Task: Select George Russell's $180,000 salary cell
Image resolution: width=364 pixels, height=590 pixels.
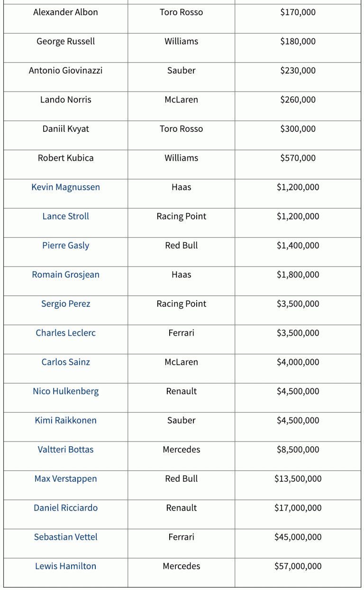Action: (x=298, y=41)
